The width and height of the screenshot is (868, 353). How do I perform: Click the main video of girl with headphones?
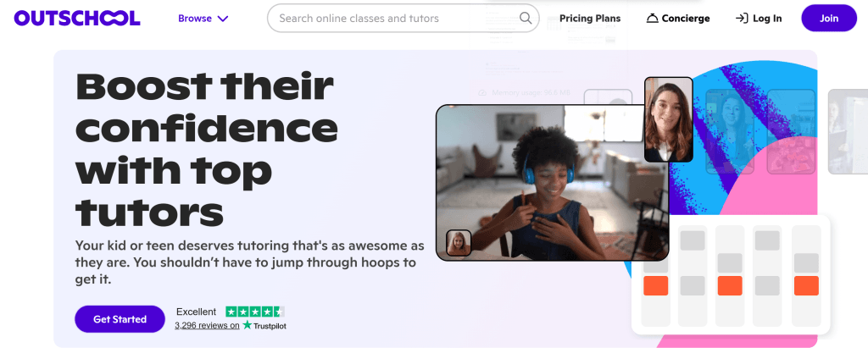[x=552, y=183]
